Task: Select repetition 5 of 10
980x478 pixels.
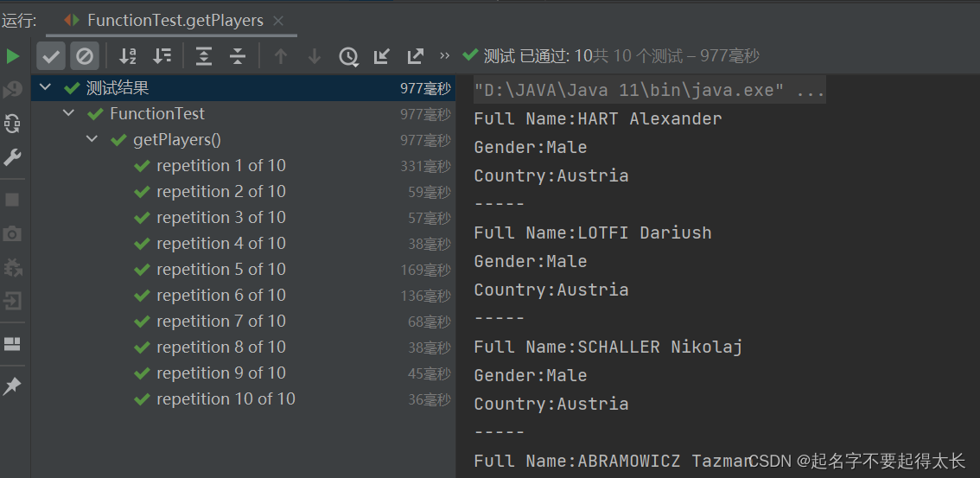Action: tap(243, 270)
